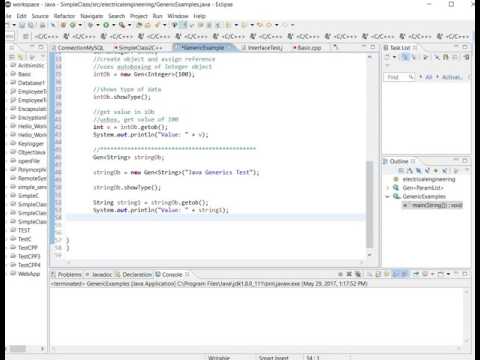Viewport: 480px width, 360px height.
Task: Open the Project menu
Action: 139,16
